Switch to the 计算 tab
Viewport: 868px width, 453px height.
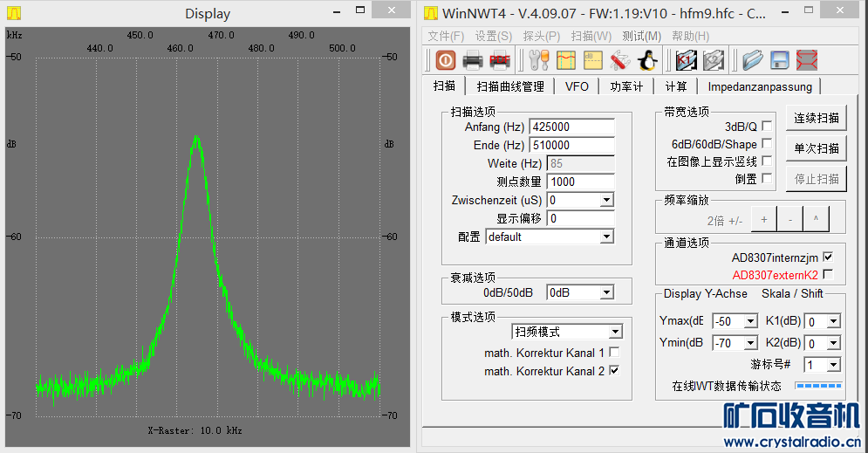coord(675,86)
